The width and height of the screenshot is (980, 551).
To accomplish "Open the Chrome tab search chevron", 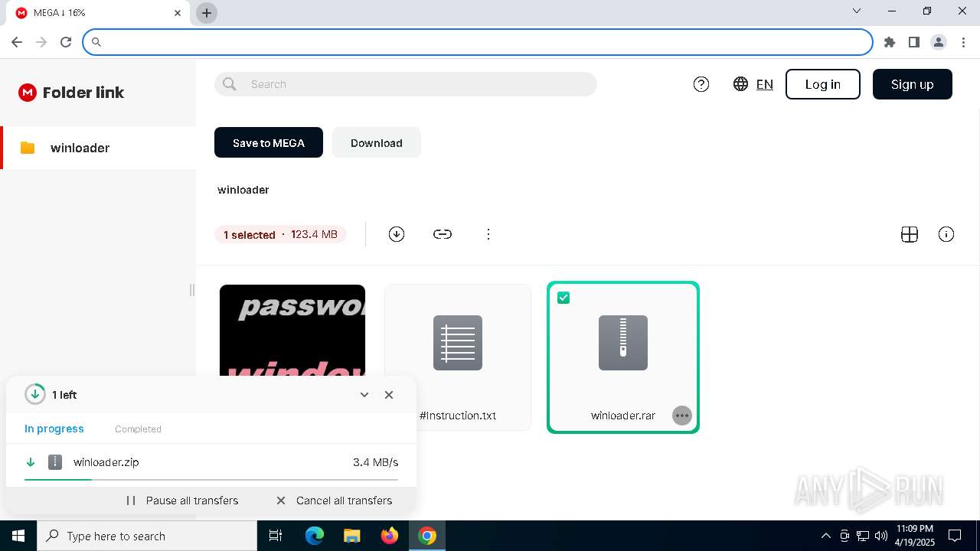I will click(x=857, y=11).
